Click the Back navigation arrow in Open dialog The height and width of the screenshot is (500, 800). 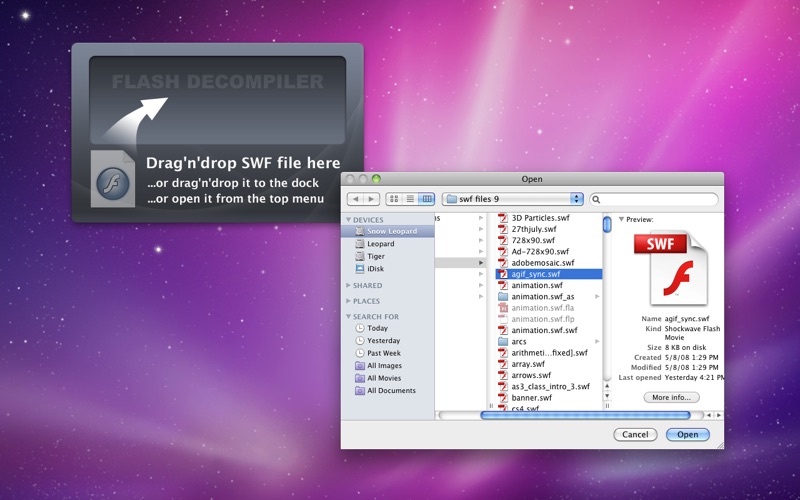(x=356, y=199)
